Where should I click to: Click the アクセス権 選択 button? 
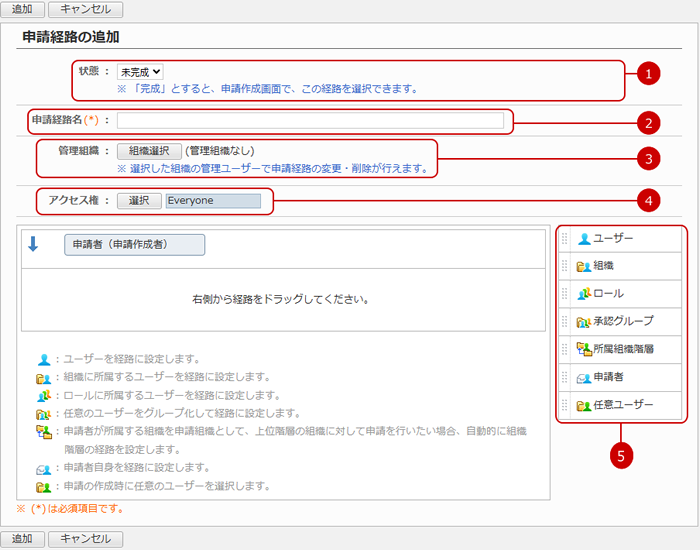pos(139,200)
